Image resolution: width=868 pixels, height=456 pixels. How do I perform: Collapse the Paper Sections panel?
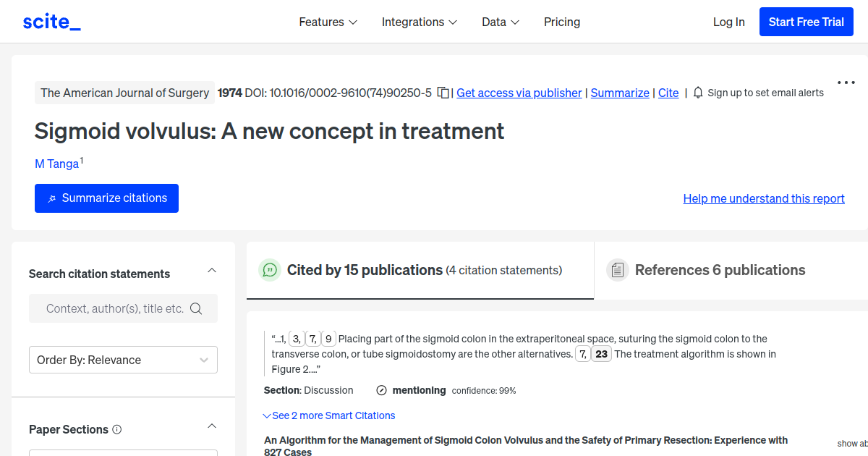(x=211, y=426)
